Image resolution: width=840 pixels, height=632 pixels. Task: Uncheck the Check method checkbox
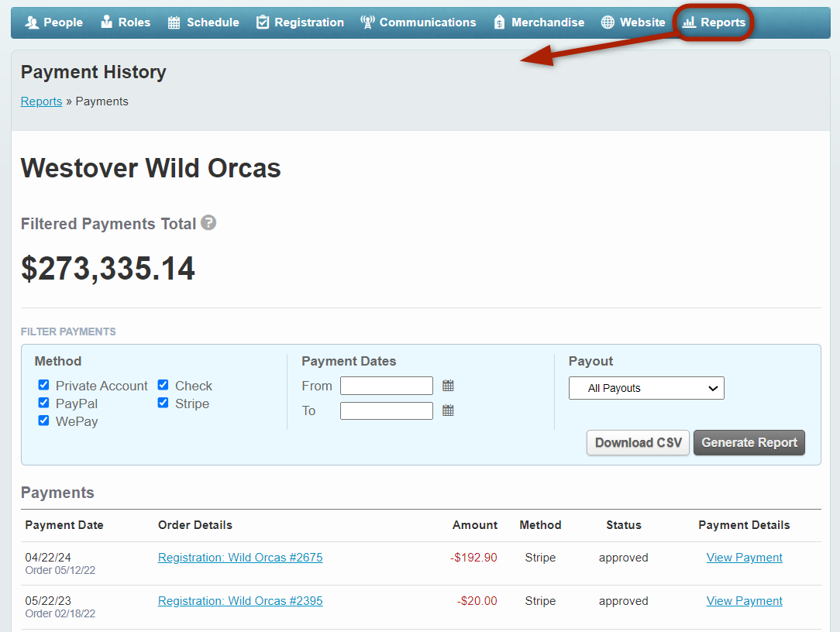(x=164, y=385)
